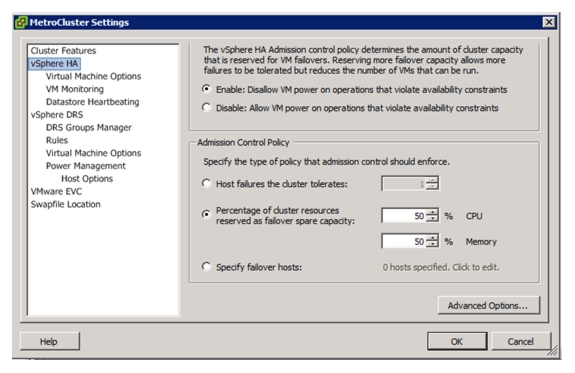This screenshot has height=373, width=575.
Task: Decrease Memory percentage with down arrow
Action: point(433,244)
